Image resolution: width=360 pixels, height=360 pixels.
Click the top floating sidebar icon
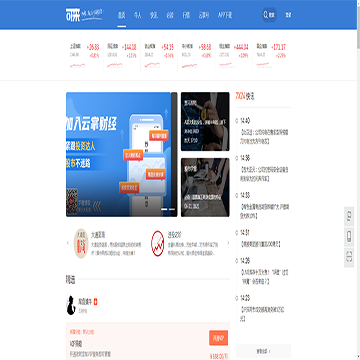(349, 216)
